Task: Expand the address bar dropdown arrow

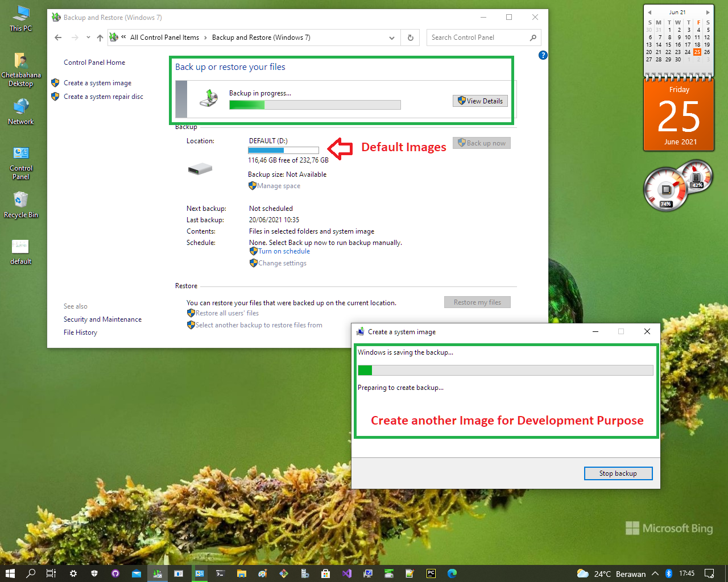Action: [x=392, y=38]
